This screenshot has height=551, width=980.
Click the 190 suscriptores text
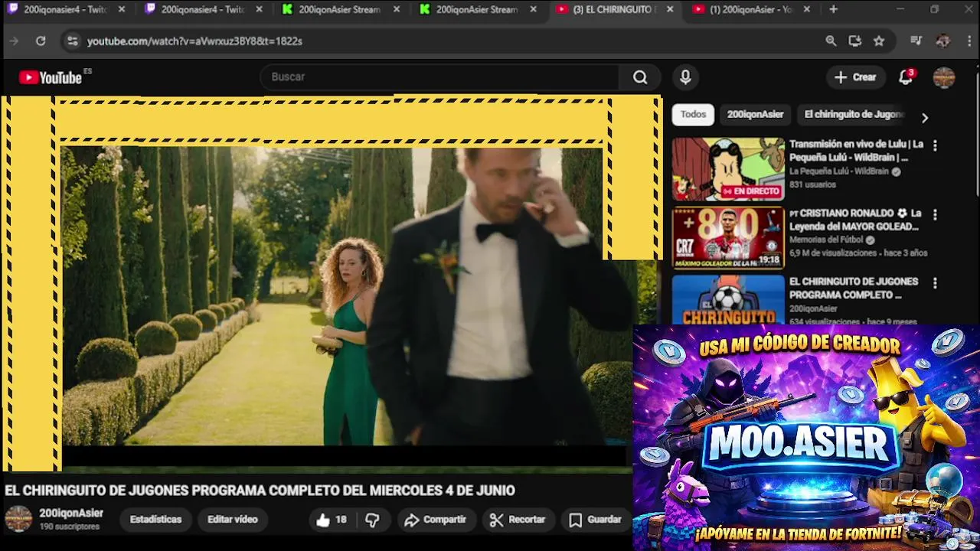[x=69, y=527]
